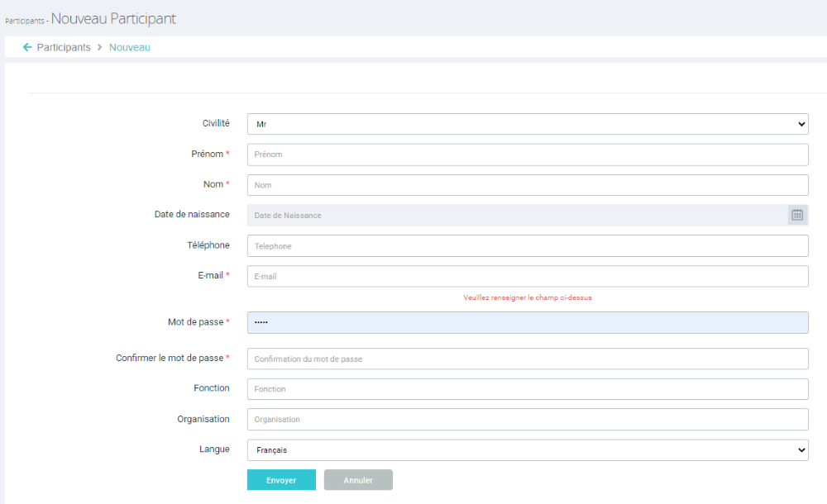Open the Civilité dropdown
The image size is (827, 504).
(x=528, y=124)
